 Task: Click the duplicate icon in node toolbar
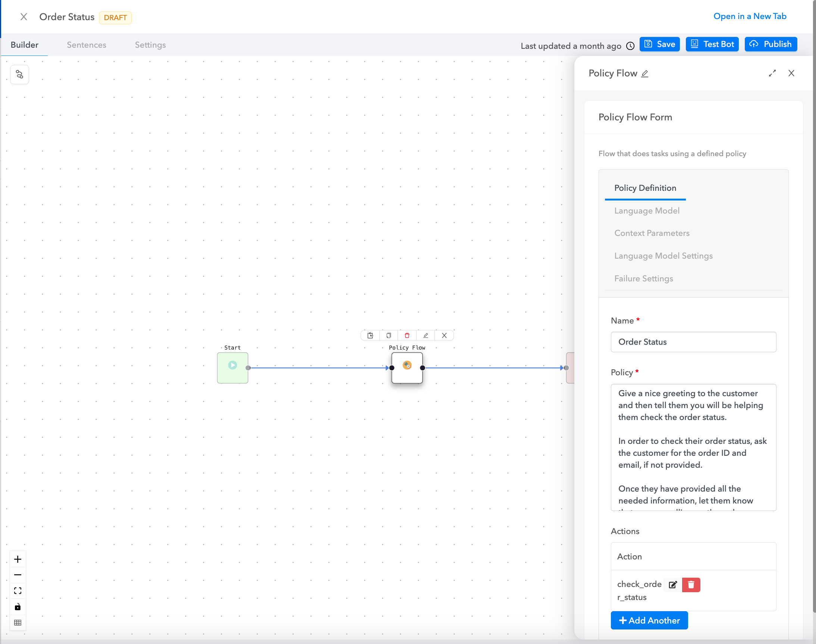pyautogui.click(x=389, y=335)
